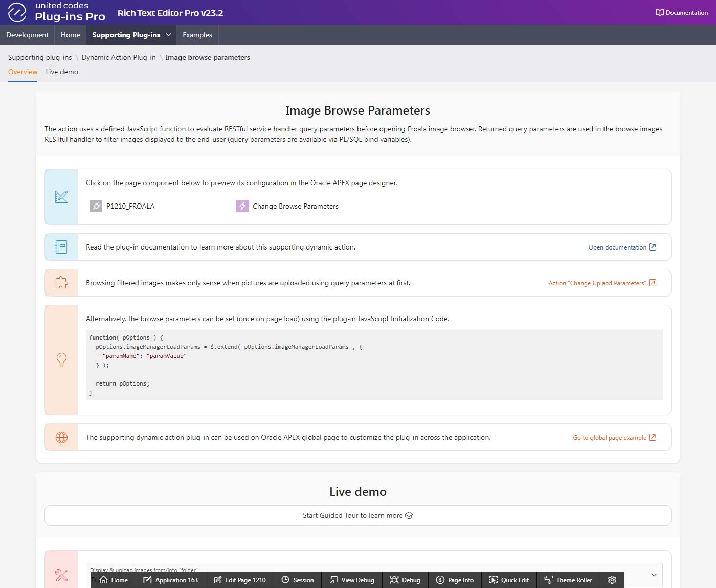Go to global page example link
This screenshot has height=588, width=716.
(614, 437)
